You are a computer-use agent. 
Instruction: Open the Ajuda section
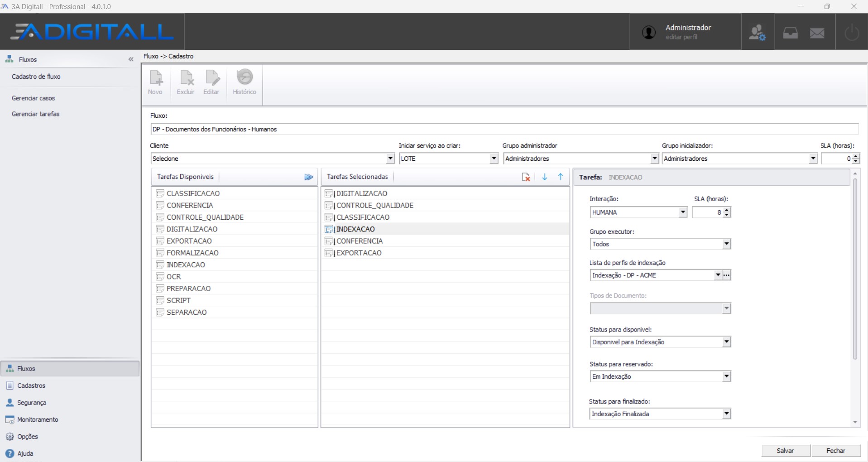click(x=70, y=454)
